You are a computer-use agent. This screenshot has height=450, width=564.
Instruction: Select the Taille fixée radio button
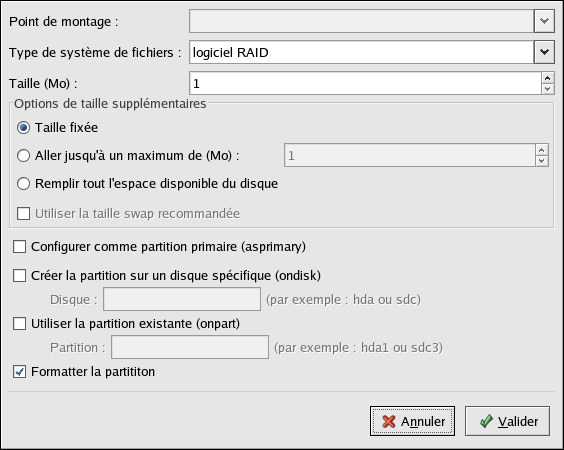[x=23, y=127]
